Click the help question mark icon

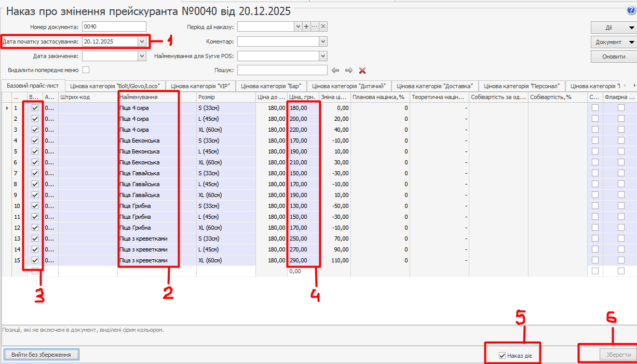coord(631,10)
